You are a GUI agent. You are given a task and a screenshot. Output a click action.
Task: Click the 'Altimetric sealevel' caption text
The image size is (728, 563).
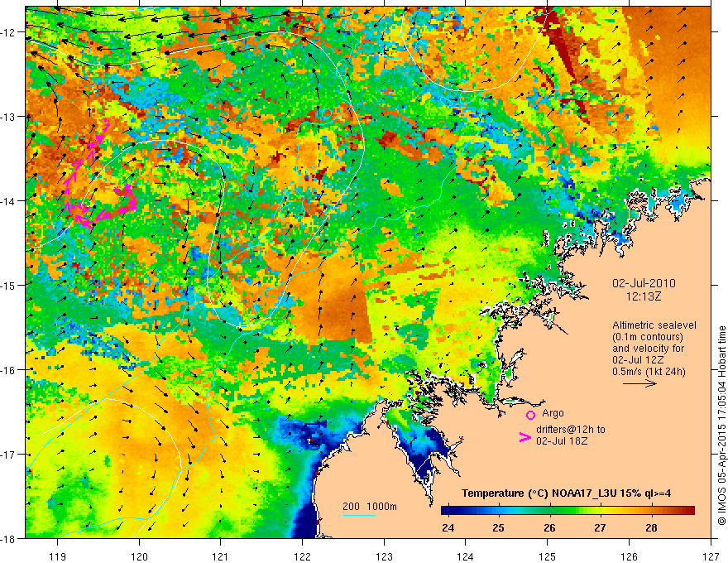click(654, 325)
